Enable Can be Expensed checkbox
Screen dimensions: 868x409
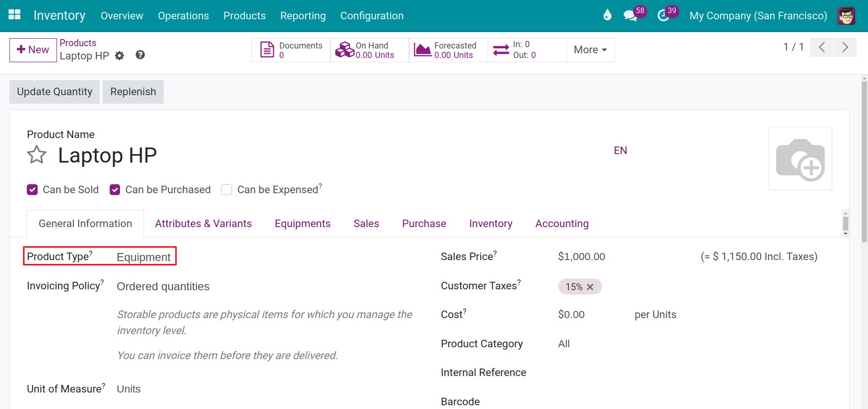pos(226,189)
